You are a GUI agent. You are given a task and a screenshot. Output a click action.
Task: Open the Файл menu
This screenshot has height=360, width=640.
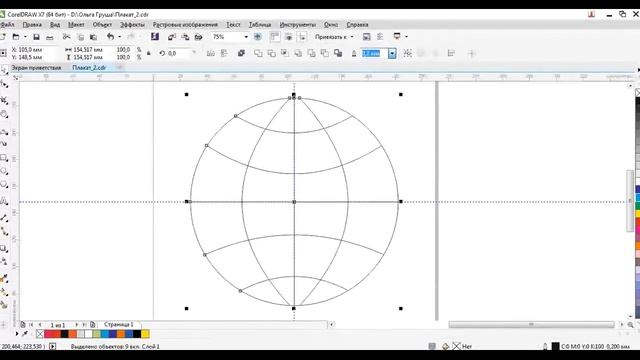click(7, 25)
